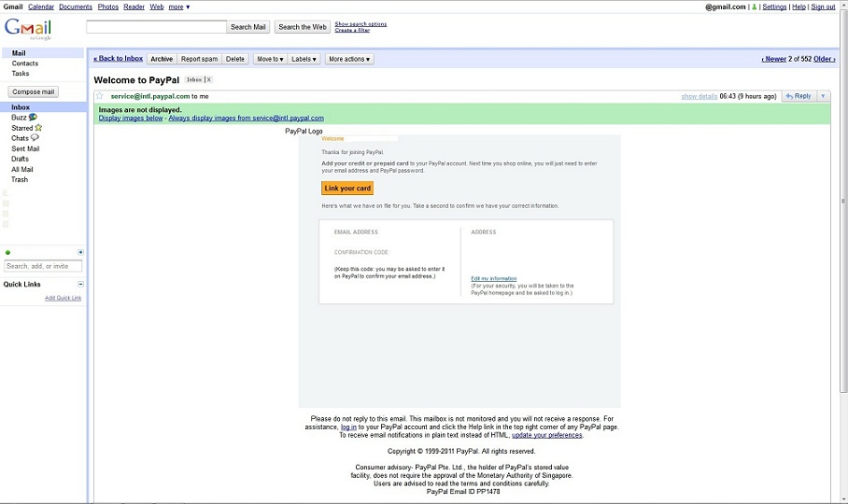Open the 'more' menu in top bar
This screenshot has width=848, height=504.
point(179,7)
